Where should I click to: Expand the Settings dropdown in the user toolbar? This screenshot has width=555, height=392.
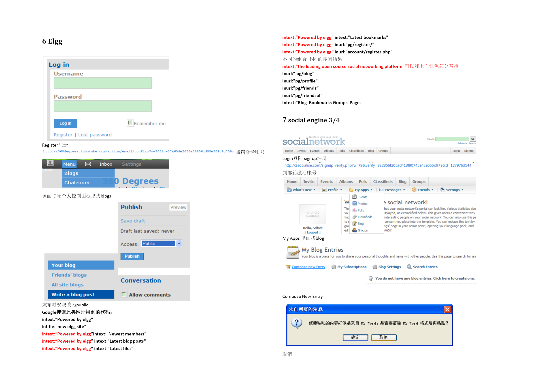point(452,190)
